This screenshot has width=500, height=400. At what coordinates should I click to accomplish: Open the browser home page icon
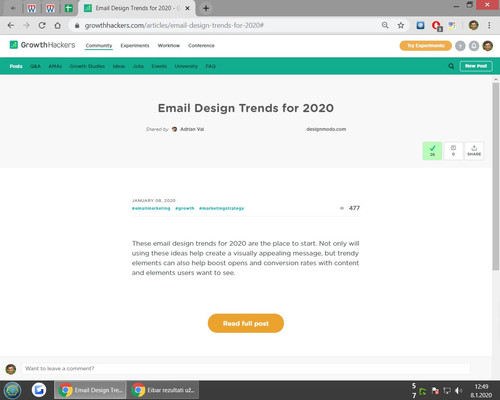pos(57,25)
